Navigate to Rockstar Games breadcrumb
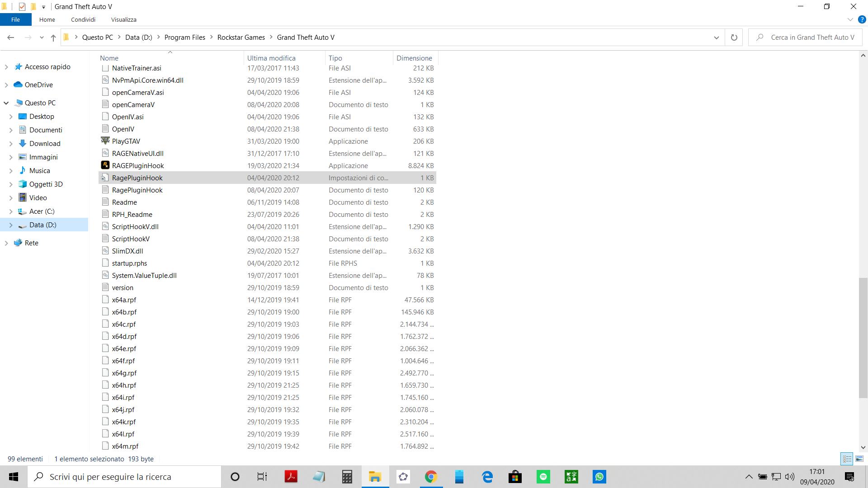This screenshot has height=488, width=868. coord(241,38)
